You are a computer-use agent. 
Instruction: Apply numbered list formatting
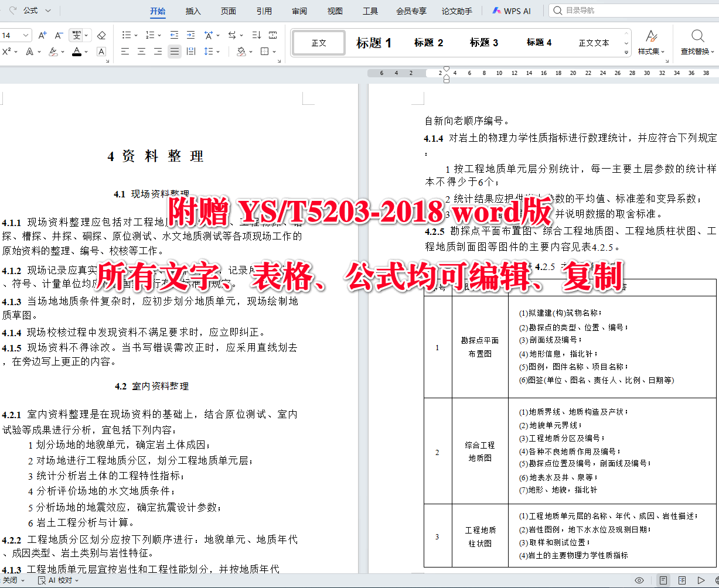(x=150, y=35)
